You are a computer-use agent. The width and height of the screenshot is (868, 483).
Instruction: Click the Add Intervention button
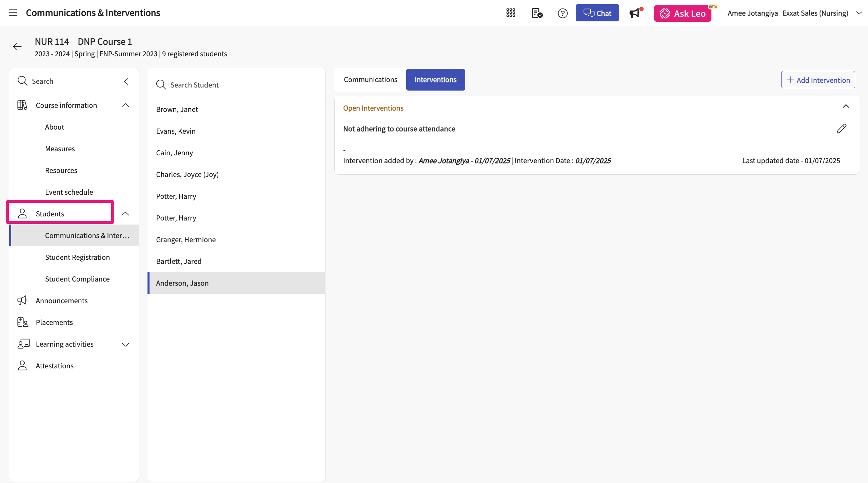coord(818,80)
